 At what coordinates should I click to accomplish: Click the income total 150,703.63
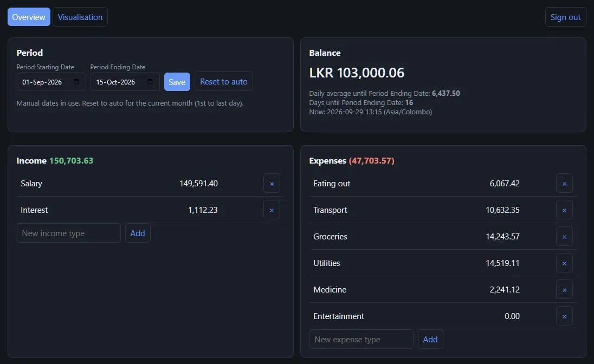point(71,160)
